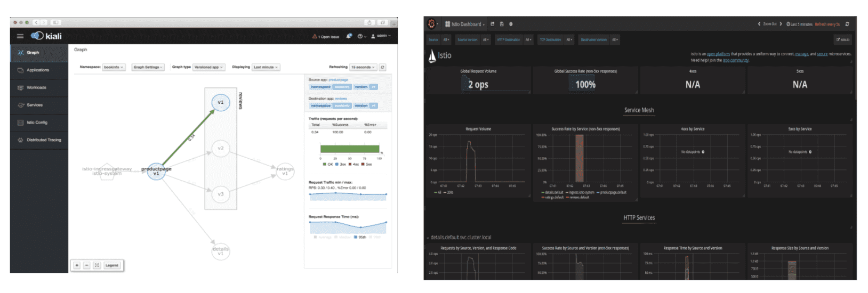The height and width of the screenshot is (293, 868).
Task: Collapse the details.default.svc.cluster.local row
Action: [460, 237]
